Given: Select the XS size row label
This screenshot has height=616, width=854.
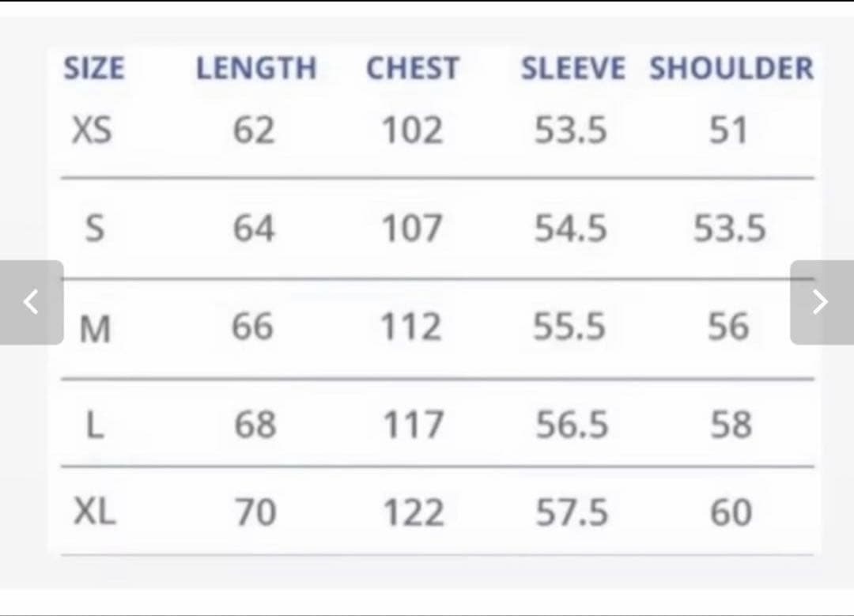Looking at the screenshot, I should point(92,130).
